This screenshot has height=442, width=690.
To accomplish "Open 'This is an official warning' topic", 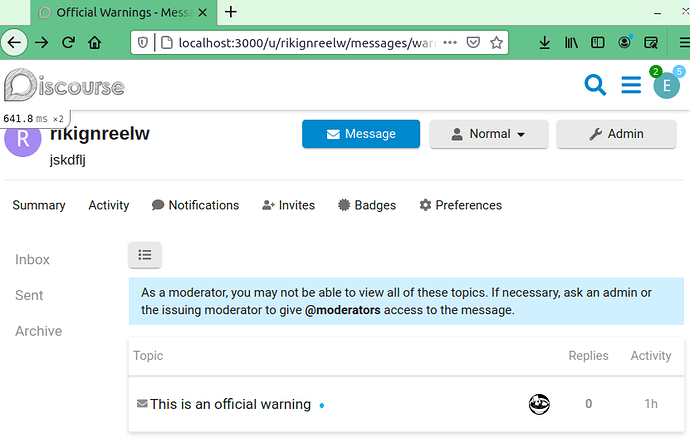I will pyautogui.click(x=230, y=404).
